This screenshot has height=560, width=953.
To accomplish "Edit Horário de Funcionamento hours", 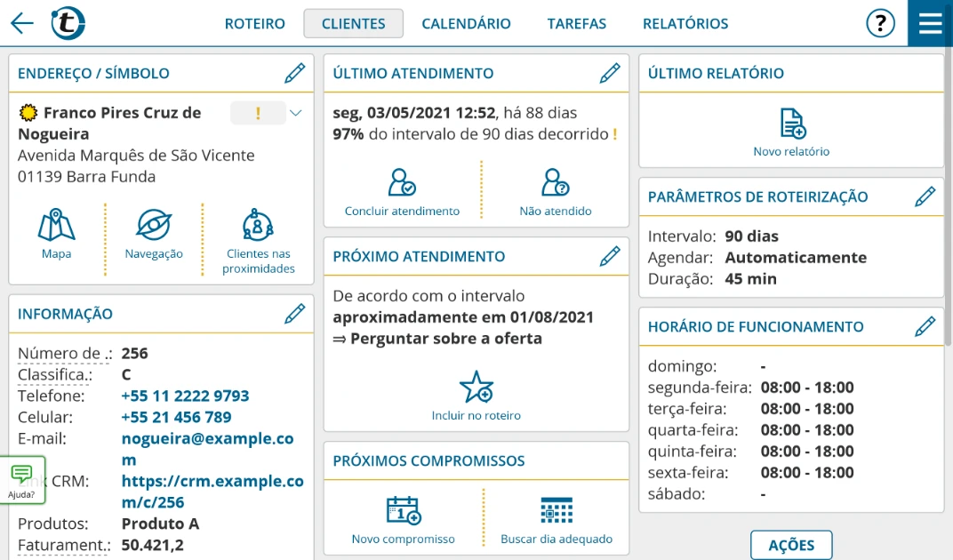I will point(925,327).
